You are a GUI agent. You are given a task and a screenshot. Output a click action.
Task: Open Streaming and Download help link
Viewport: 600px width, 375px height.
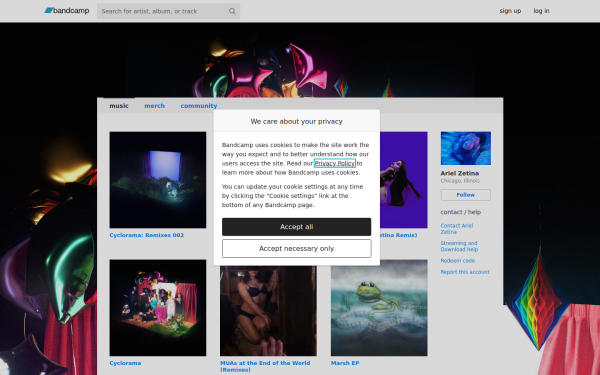click(x=459, y=246)
